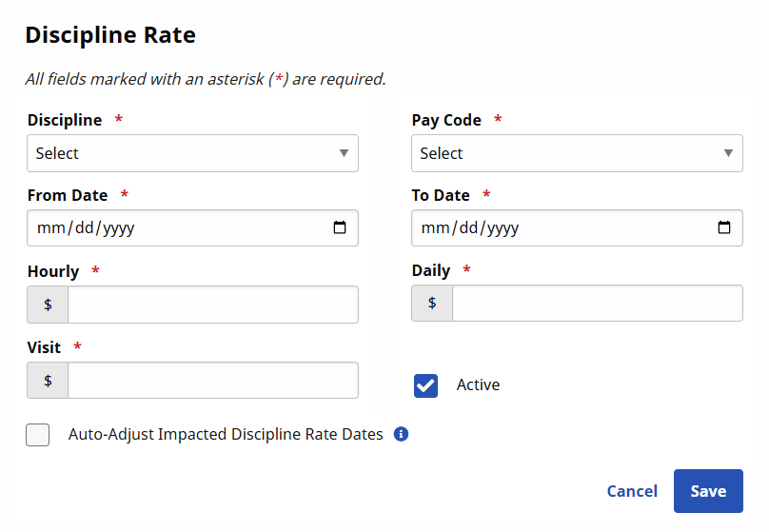
Task: Enable Auto-Adjust Impacted Discipline Rate Dates checkbox
Action: 38,435
